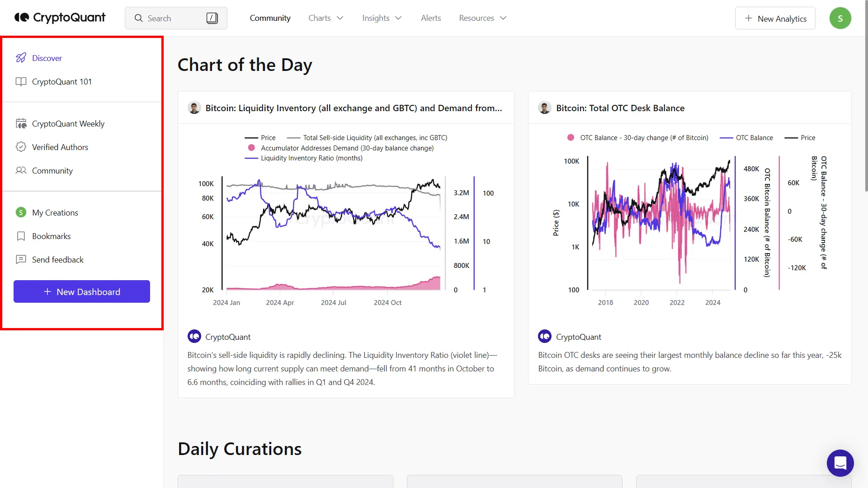
Task: Open CryptoQuant 101 section
Action: [62, 82]
